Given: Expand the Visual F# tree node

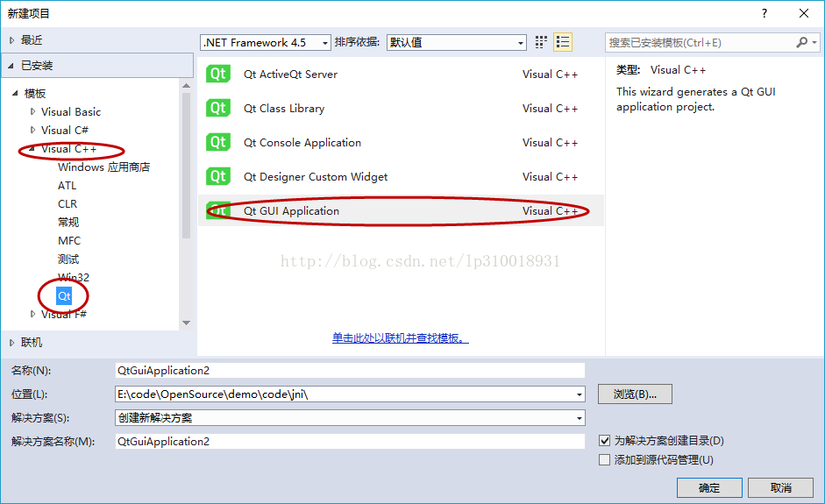Looking at the screenshot, I should (x=32, y=314).
